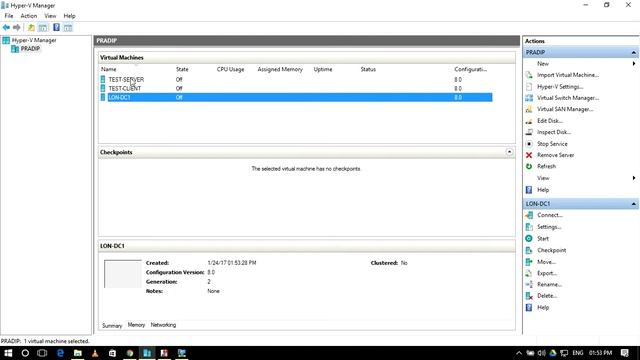The width and height of the screenshot is (640, 360).
Task: Click the Rename action icon
Action: point(529,284)
